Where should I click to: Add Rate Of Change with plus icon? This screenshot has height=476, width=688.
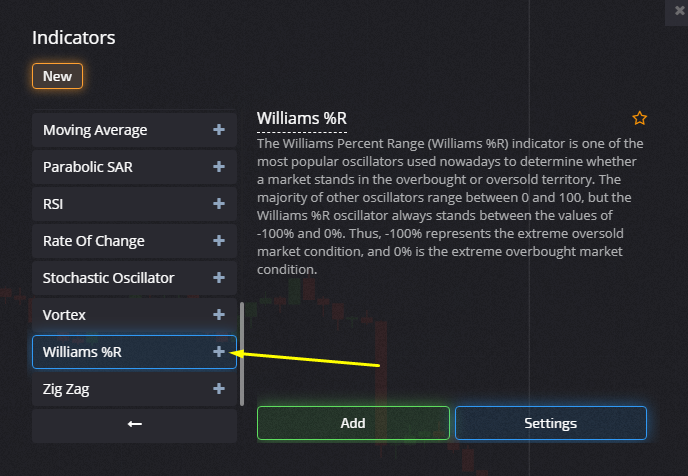point(219,240)
